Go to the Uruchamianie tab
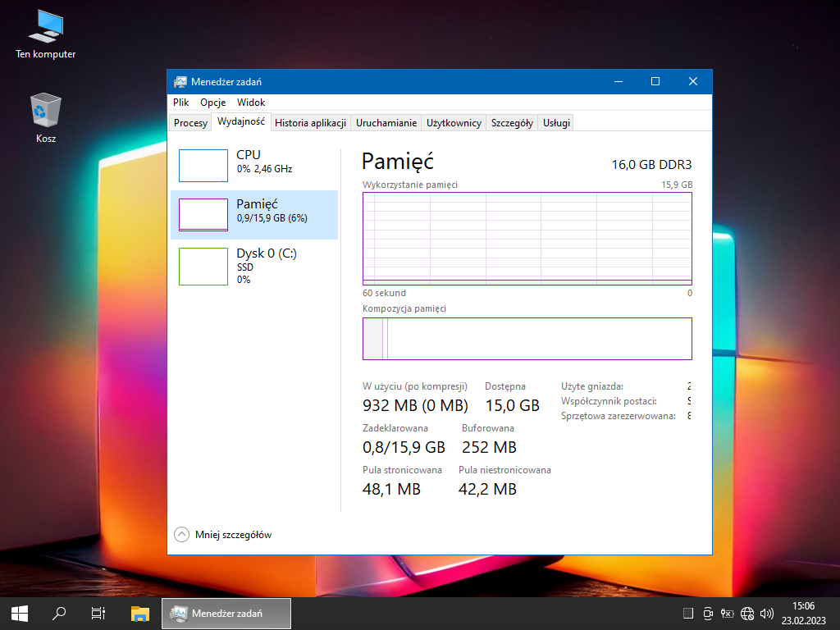Screen dimensions: 840x630 tap(386, 123)
